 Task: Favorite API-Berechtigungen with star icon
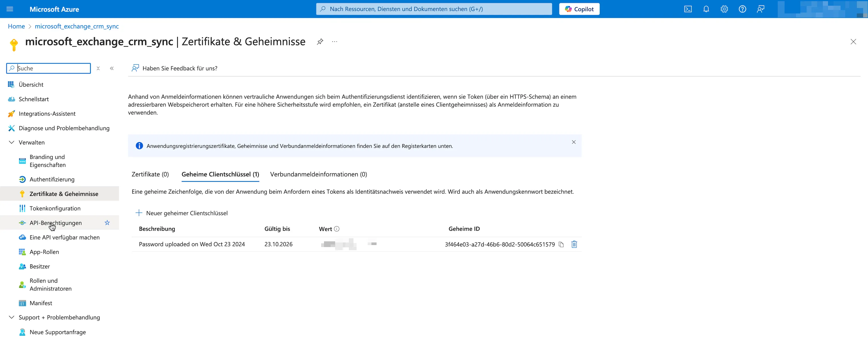click(x=107, y=223)
